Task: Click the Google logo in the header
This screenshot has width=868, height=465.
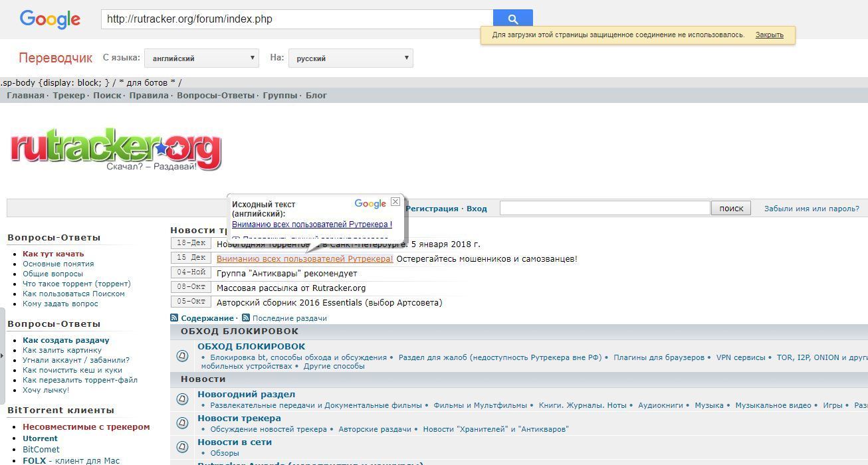Action: tap(50, 19)
